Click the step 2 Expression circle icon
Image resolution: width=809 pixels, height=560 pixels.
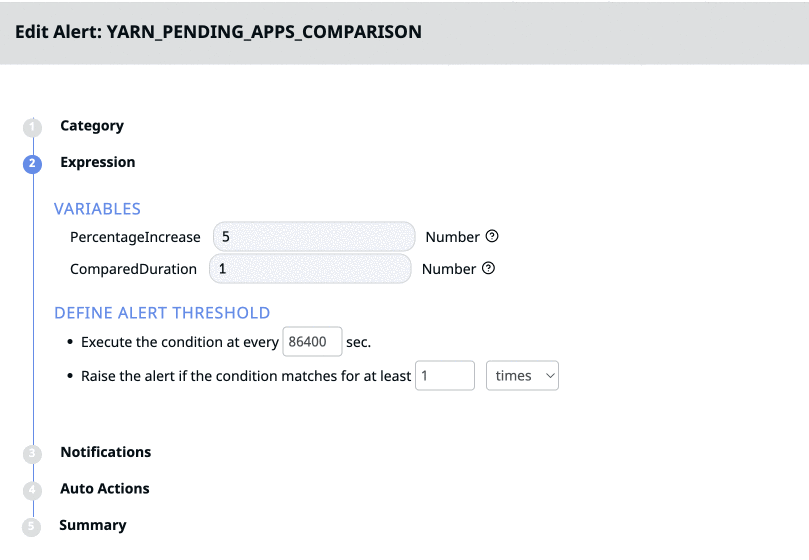(32, 164)
